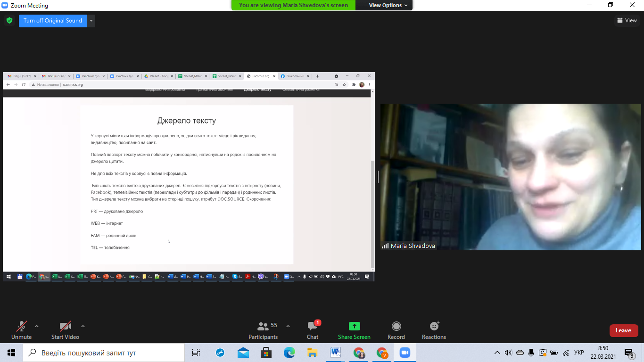Open the View Options dropdown
This screenshot has width=644, height=362.
pyautogui.click(x=385, y=5)
